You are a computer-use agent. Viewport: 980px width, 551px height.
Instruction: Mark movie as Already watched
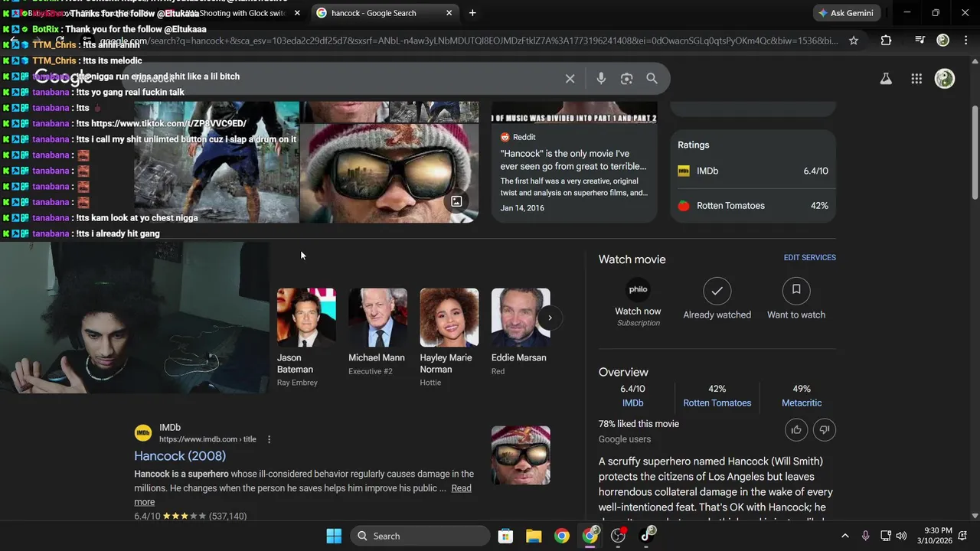coord(717,298)
